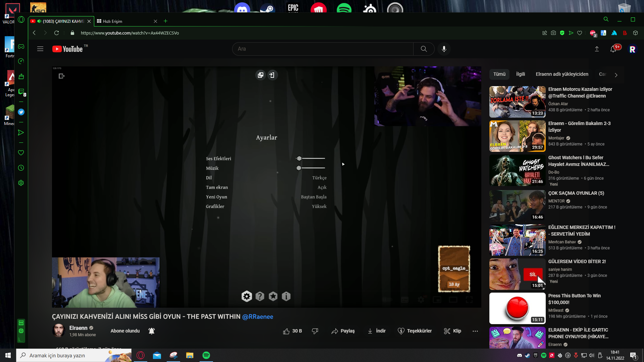Toggle subscription notification bell for Elraenn
The width and height of the screenshot is (644, 362).
[152, 331]
